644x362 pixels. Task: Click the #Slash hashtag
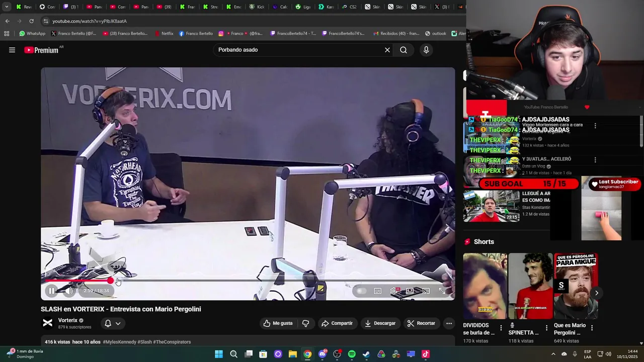pos(144,342)
